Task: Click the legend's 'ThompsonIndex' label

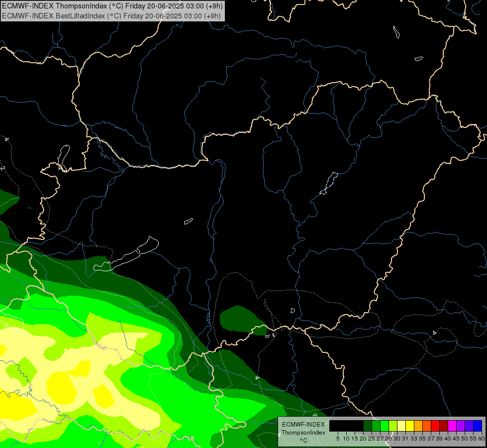Action: 303,433
